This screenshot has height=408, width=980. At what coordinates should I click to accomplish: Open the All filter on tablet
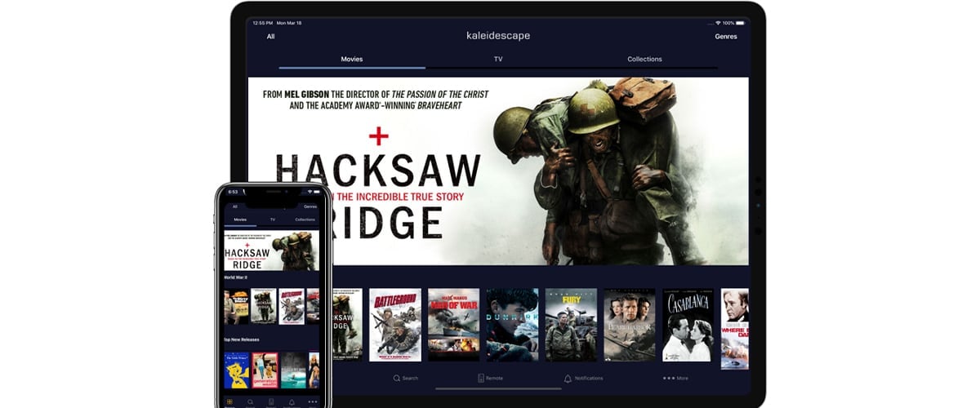[270, 37]
